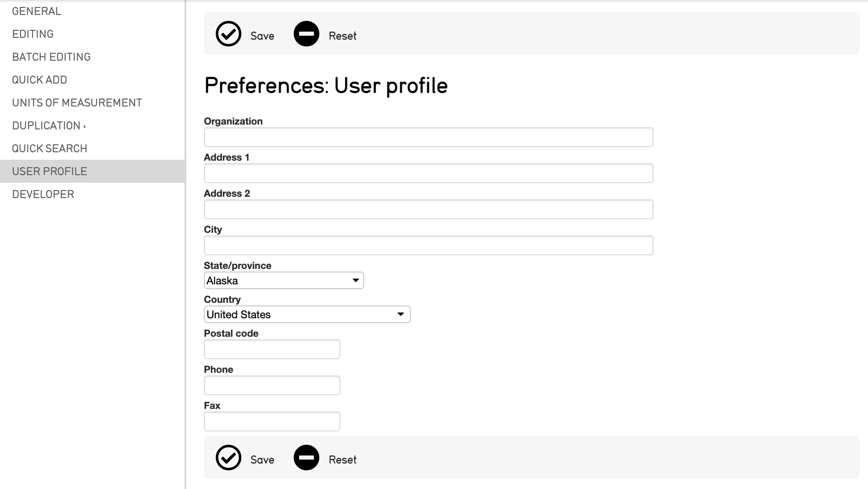Image resolution: width=868 pixels, height=489 pixels.
Task: Go to Units of Measurement settings
Action: [x=77, y=103]
